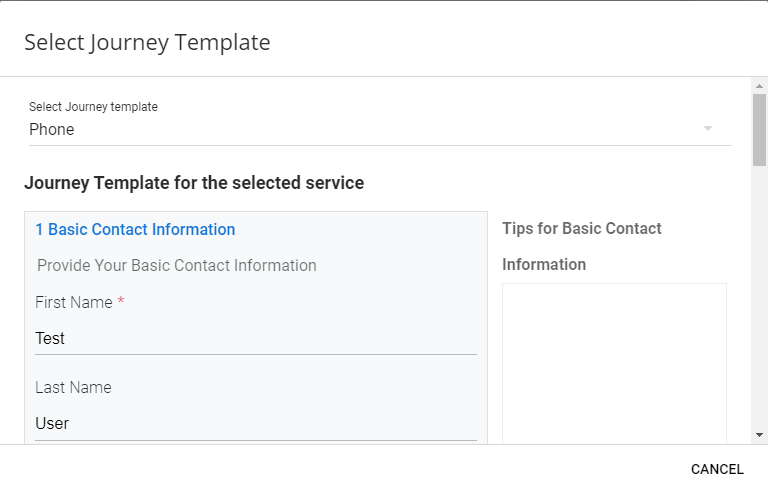Viewport: 768px width, 495px height.
Task: Click the journey template dropdown arrow
Action: (x=708, y=128)
